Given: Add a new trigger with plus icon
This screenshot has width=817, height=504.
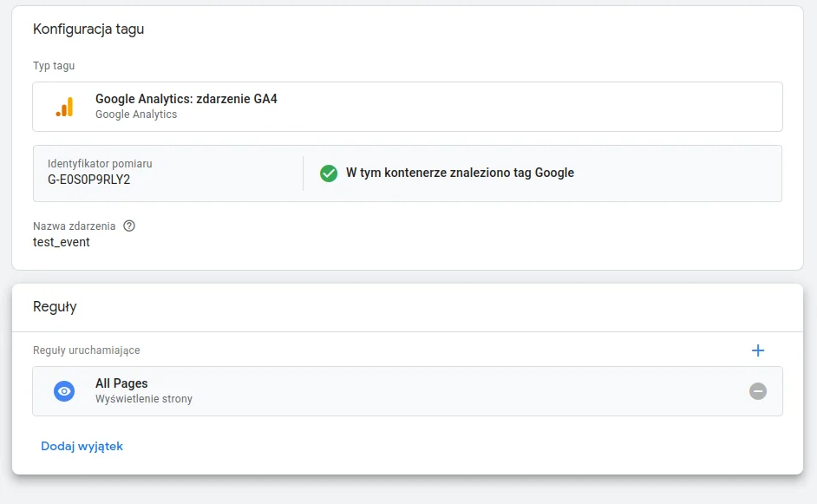Looking at the screenshot, I should pos(758,350).
